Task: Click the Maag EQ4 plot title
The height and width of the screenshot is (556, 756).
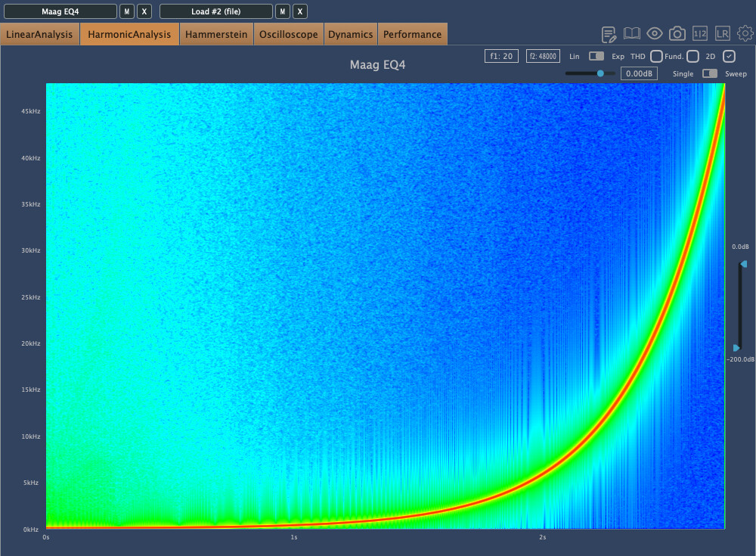Action: tap(377, 64)
